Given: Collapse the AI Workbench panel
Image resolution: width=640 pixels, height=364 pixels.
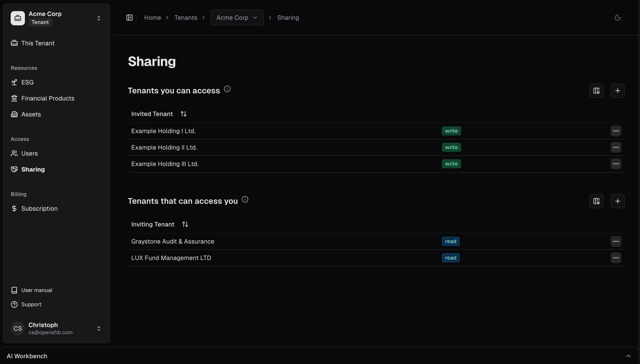Looking at the screenshot, I should (628, 356).
